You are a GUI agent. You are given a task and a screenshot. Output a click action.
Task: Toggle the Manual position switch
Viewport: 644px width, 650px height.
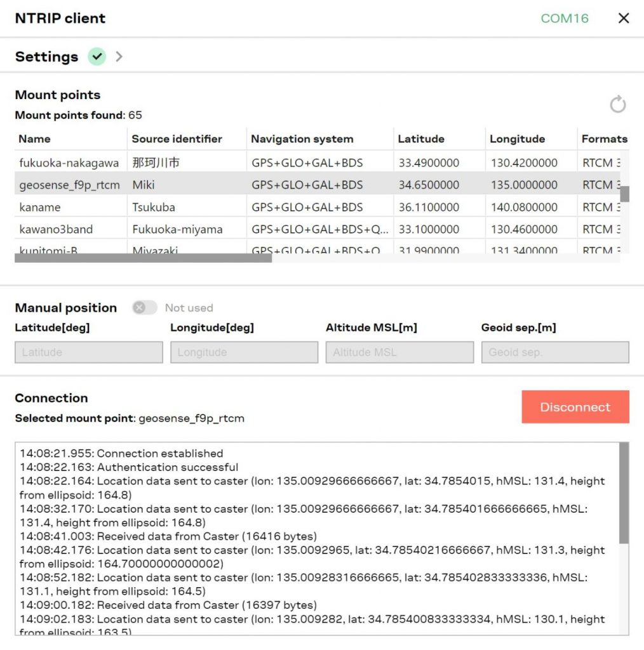(144, 308)
